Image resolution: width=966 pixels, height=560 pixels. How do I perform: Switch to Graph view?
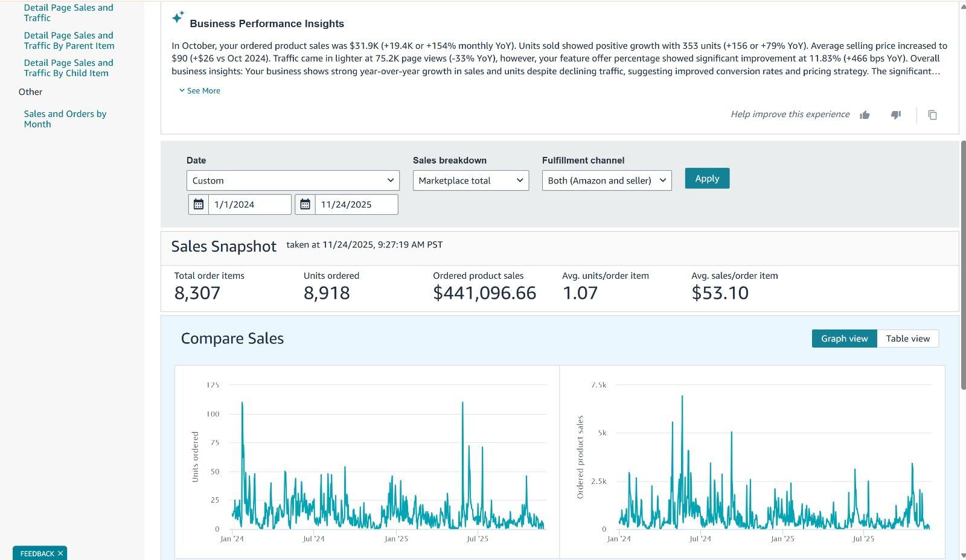coord(844,339)
